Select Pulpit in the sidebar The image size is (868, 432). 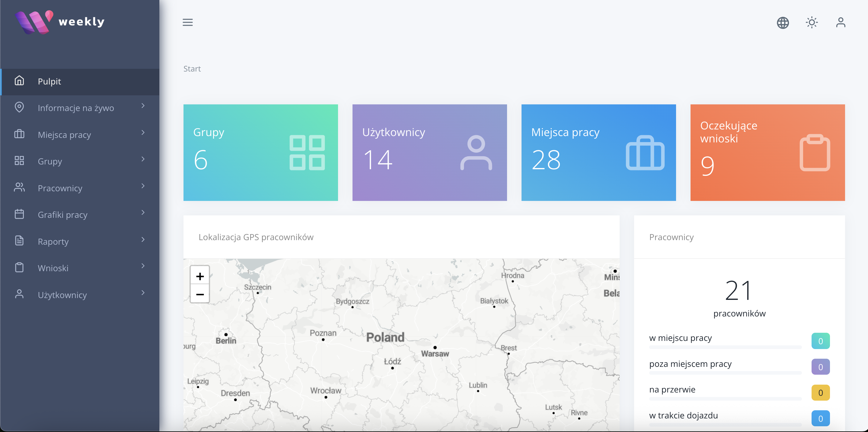pos(49,81)
